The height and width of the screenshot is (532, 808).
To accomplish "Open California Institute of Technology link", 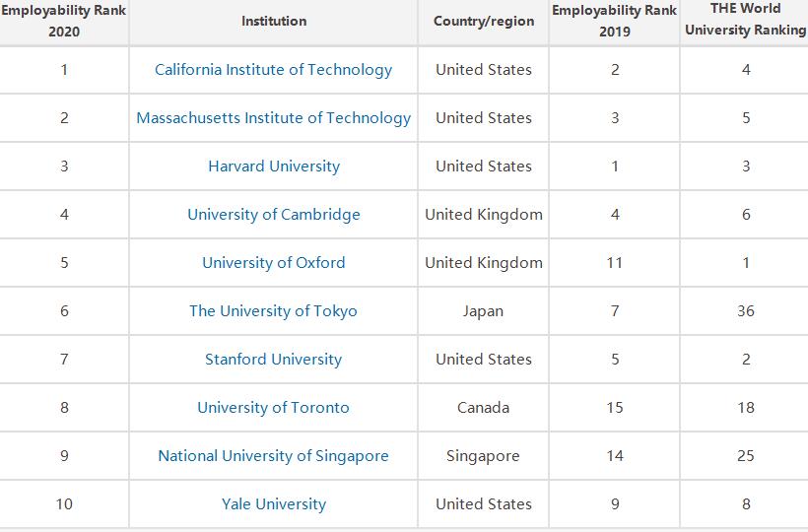I will pos(273,70).
